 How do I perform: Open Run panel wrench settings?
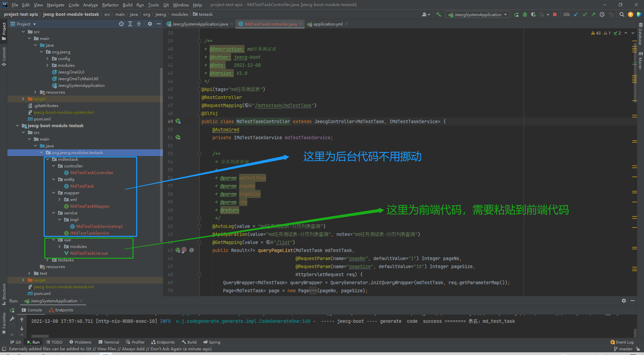12,319
